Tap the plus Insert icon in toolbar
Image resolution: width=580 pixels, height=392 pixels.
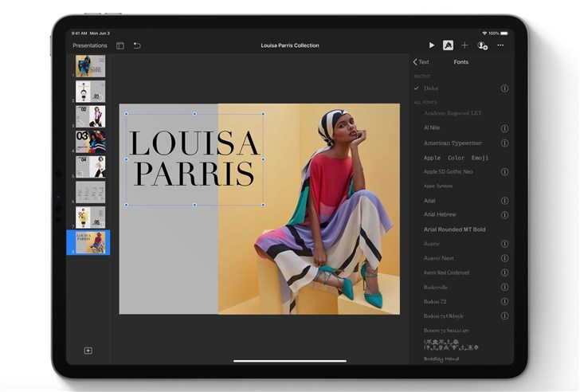pos(464,45)
